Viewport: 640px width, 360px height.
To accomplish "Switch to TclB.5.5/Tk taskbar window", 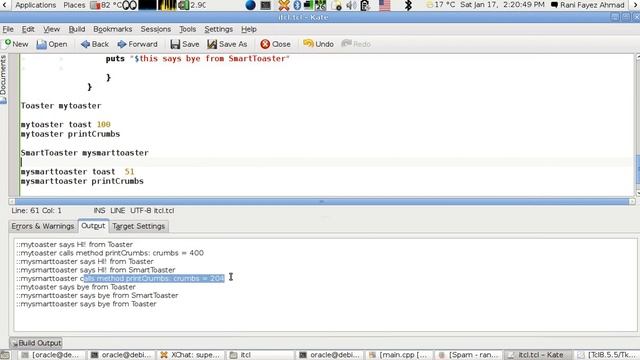I will tap(607, 355).
